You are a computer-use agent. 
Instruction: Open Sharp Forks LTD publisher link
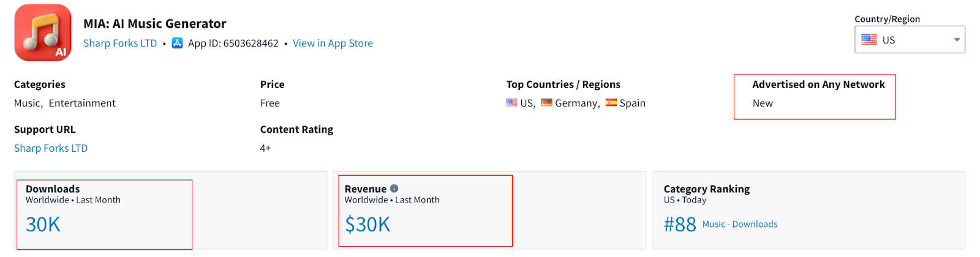point(120,43)
